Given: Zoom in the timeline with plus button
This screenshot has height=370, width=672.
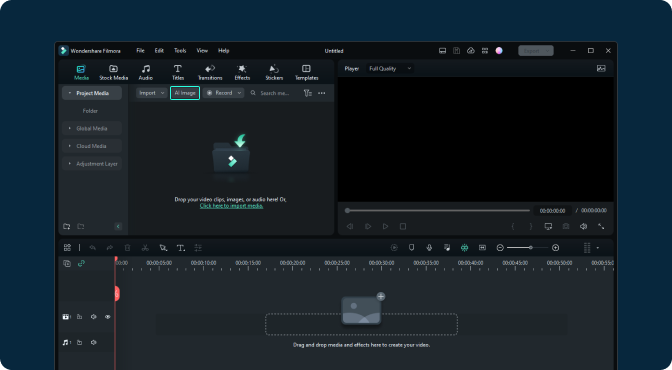Looking at the screenshot, I should 555,247.
